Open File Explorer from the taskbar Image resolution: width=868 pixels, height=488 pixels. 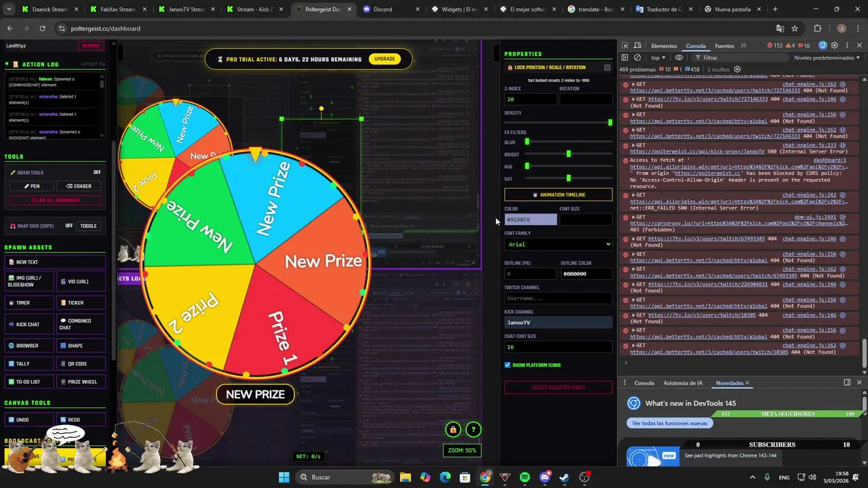[405, 477]
